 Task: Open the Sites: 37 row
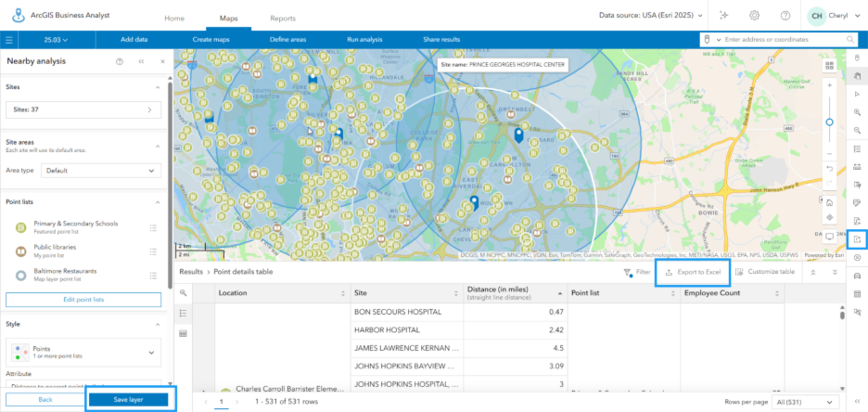83,109
